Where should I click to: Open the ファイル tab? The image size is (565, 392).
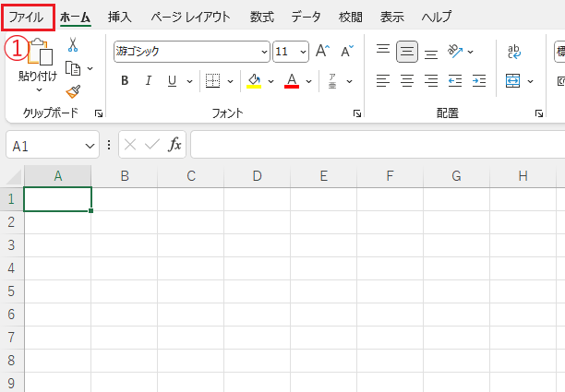tap(26, 18)
